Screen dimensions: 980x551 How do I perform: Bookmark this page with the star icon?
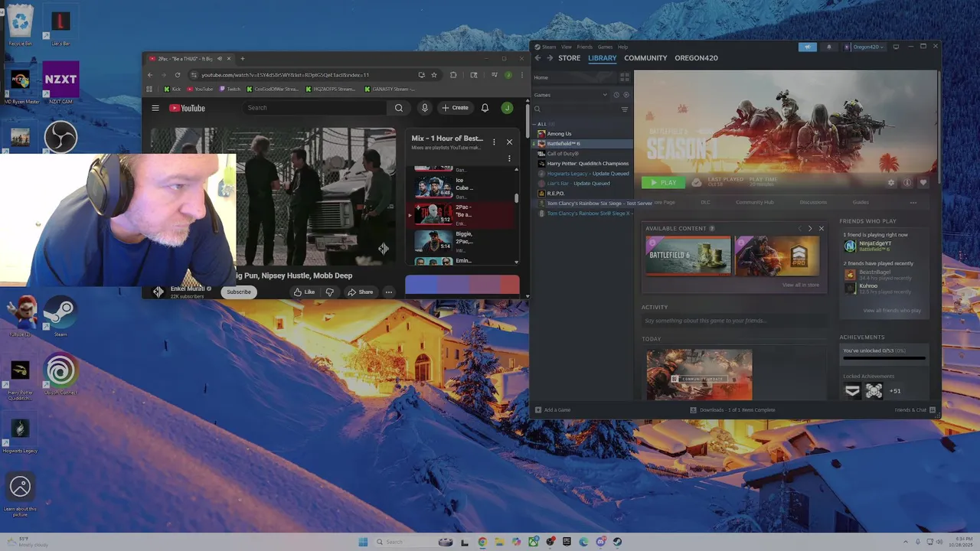click(434, 75)
